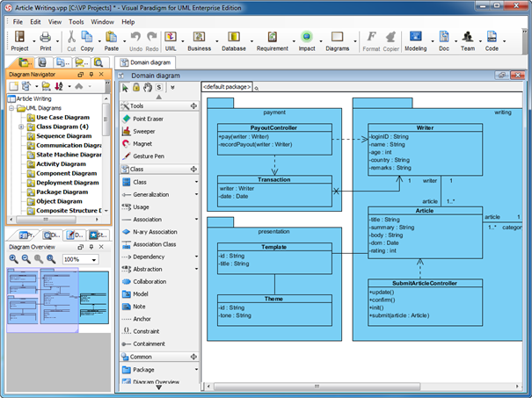Viewport: 532px width, 398px height.
Task: Pick the Sweeper tool in palette
Action: pyautogui.click(x=143, y=131)
